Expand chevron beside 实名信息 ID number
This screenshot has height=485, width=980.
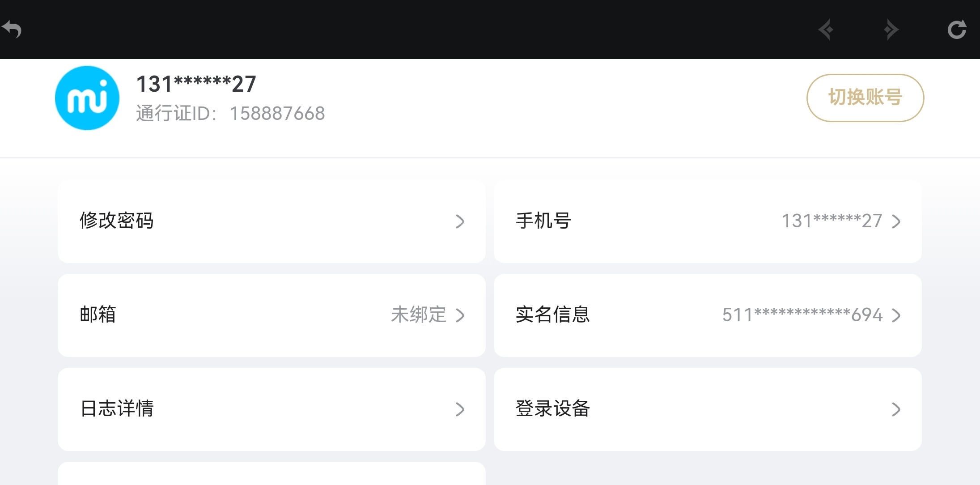click(896, 315)
